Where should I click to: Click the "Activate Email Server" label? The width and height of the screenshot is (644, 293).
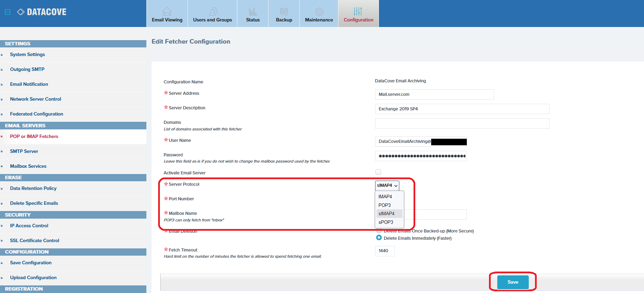pyautogui.click(x=184, y=173)
